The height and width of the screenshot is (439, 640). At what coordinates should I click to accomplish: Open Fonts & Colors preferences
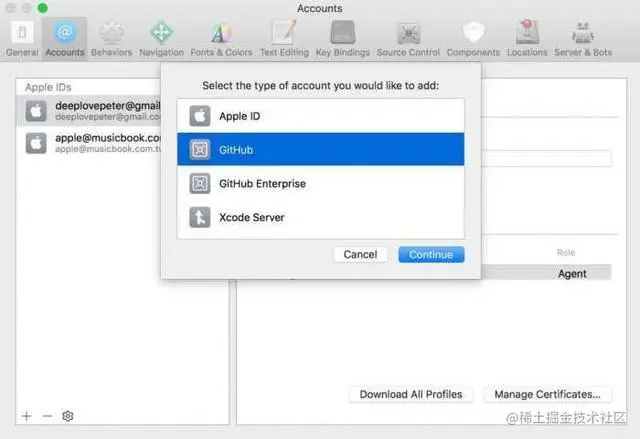click(x=221, y=40)
